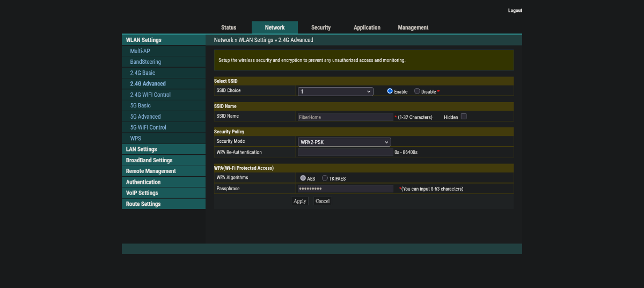Screen dimensions: 644x288
Task: Expand the BroadBand Settings section
Action: click(x=149, y=160)
